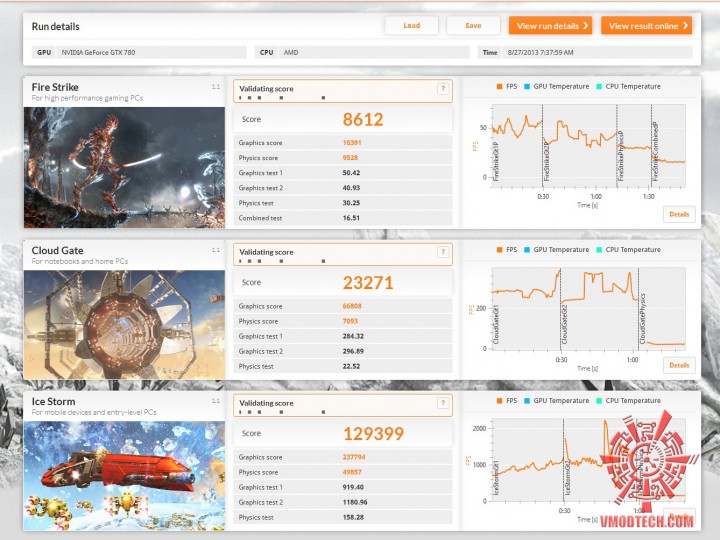Click Run details heading
720x540 pixels.
56,27
